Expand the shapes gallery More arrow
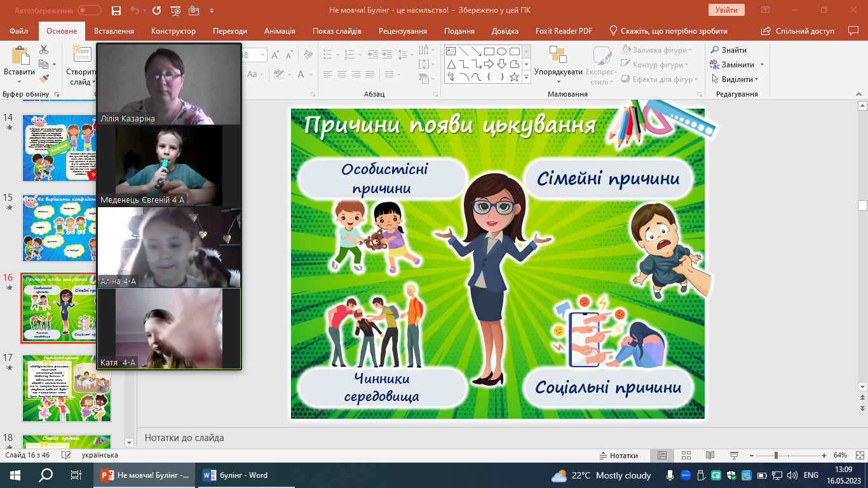Viewport: 868px width, 488px height. click(x=526, y=77)
